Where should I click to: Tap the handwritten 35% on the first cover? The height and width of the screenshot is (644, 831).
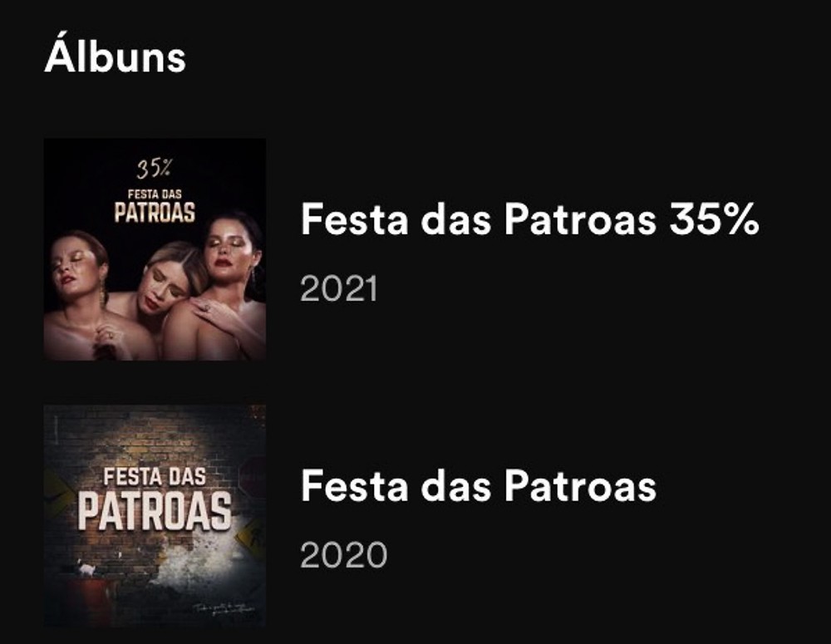click(x=155, y=169)
